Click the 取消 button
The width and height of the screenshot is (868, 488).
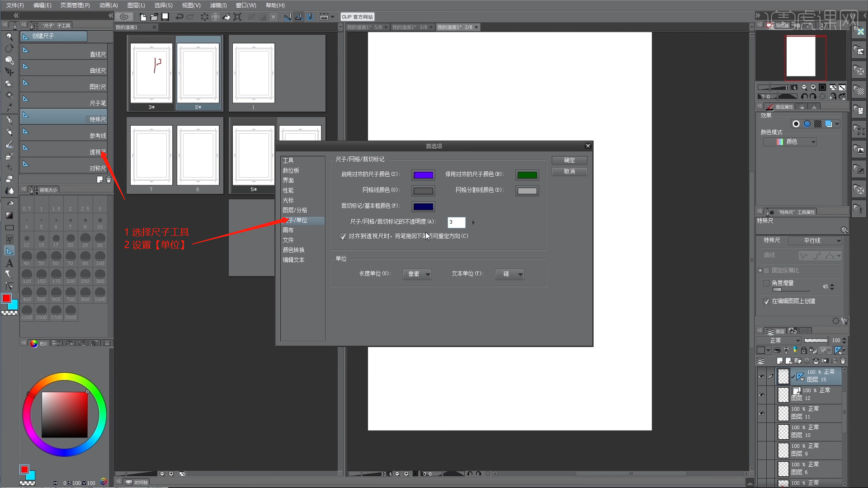(569, 172)
